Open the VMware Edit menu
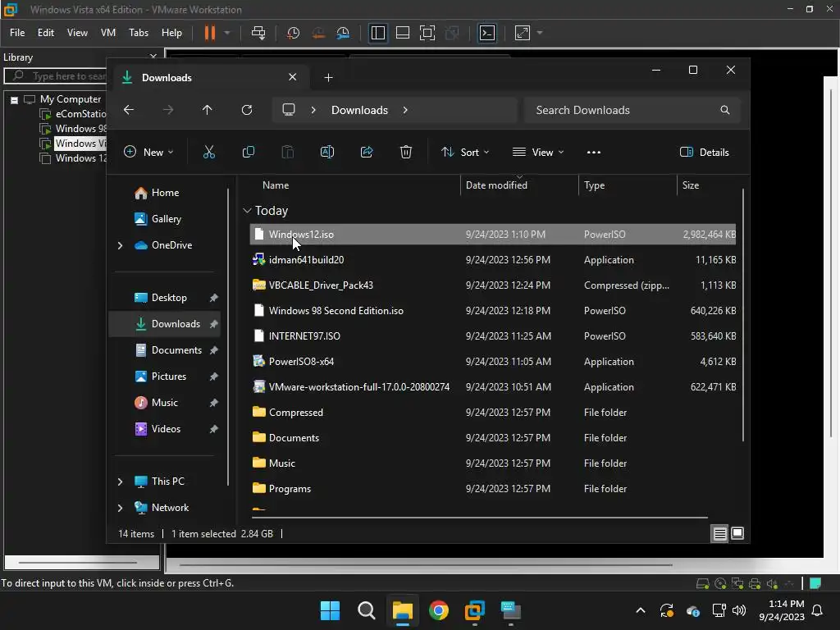840x630 pixels. (46, 33)
